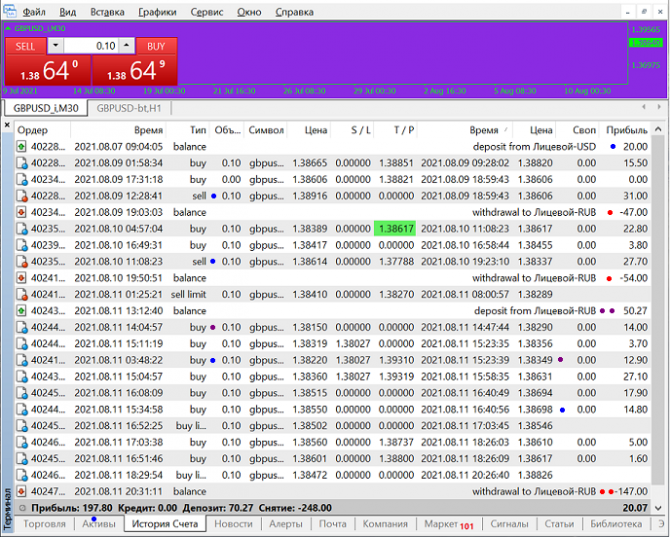Click the withdrawal icon in the 2021.08.09 19:03:03 row
670x537 pixels.
(21, 212)
